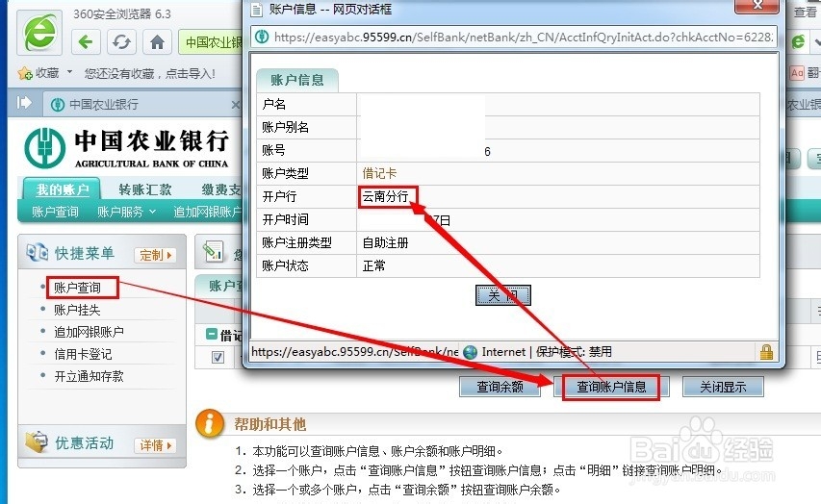Open 开立通知存款 in the quick menu
Viewport: 821px width, 504px height.
pyautogui.click(x=89, y=376)
